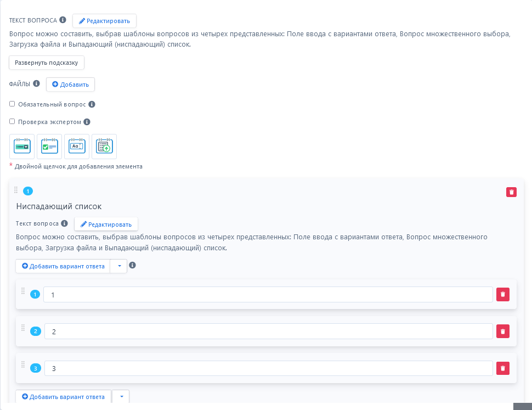
Task: Select the multiple choice checkbox template icon
Action: [49, 147]
